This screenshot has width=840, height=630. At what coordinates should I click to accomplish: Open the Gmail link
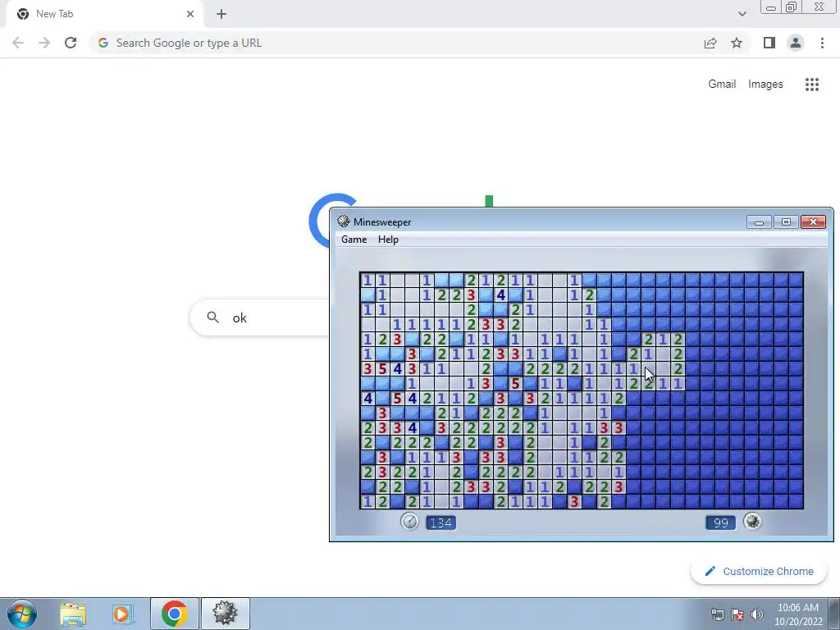[x=722, y=84]
